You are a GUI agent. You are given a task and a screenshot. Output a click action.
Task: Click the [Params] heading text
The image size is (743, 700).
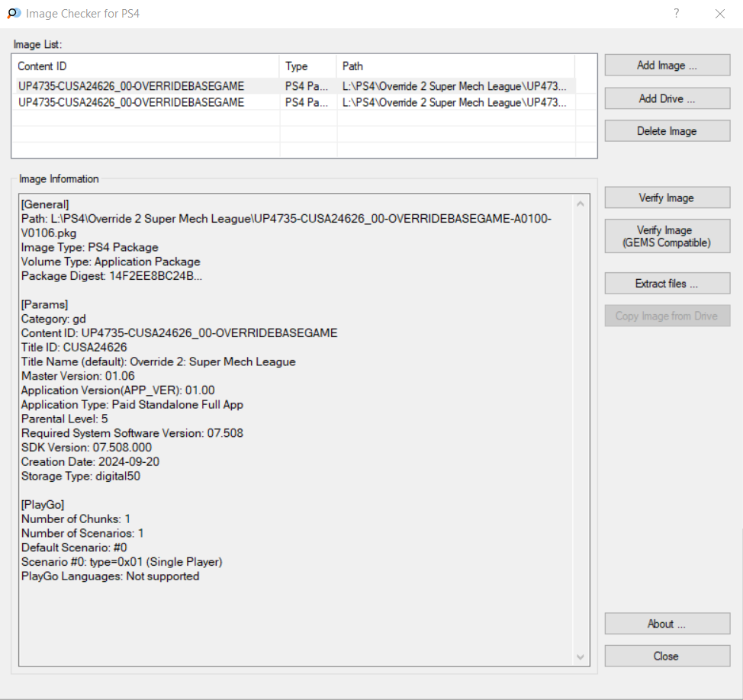pyautogui.click(x=44, y=304)
